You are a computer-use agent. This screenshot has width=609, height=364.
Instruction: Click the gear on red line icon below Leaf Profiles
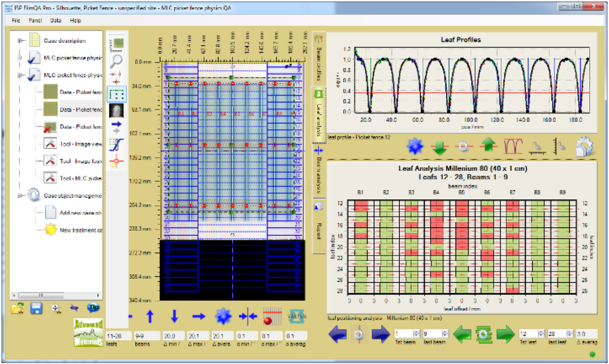(x=464, y=147)
